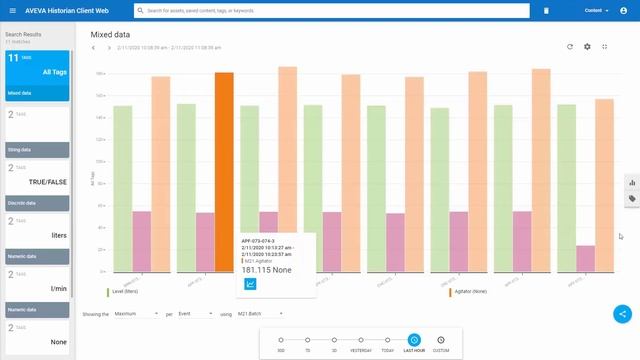Toggle the Agitator (None) legend entry
The height and width of the screenshot is (360, 640).
point(468,291)
